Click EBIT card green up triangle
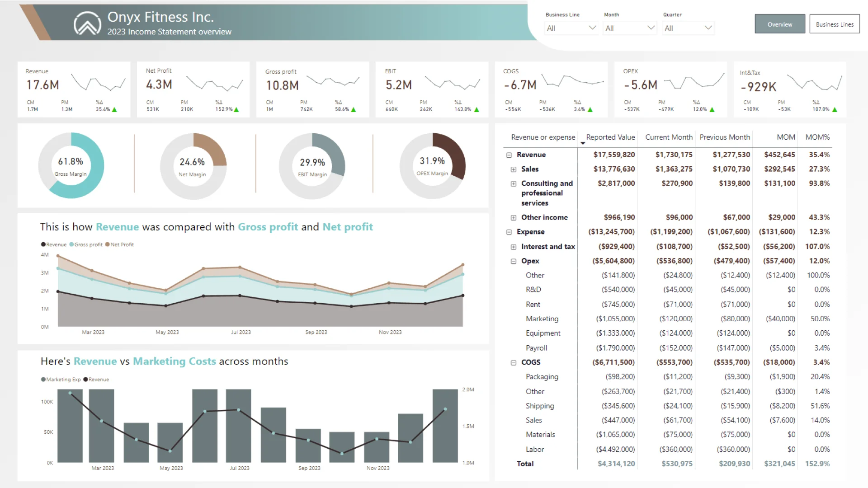The image size is (868, 488). (476, 110)
